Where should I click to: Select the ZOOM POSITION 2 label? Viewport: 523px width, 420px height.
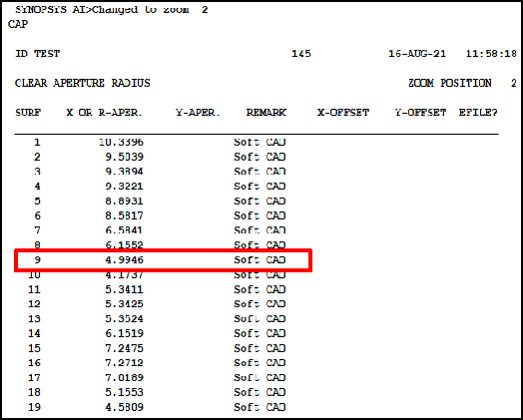[463, 83]
